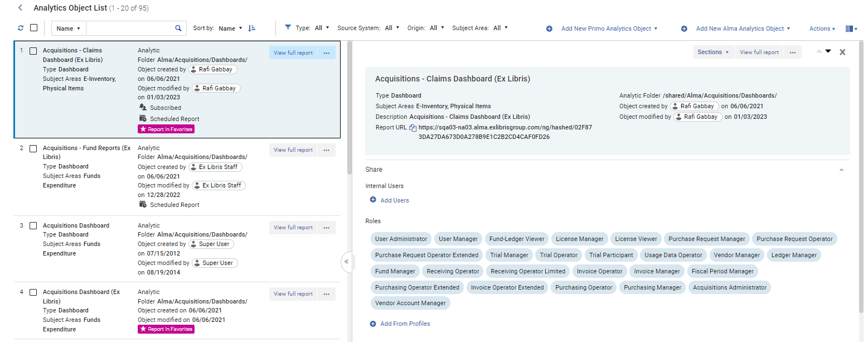The width and height of the screenshot is (868, 342).
Task: Click the Subscribed icon in row 1
Action: coord(143,107)
